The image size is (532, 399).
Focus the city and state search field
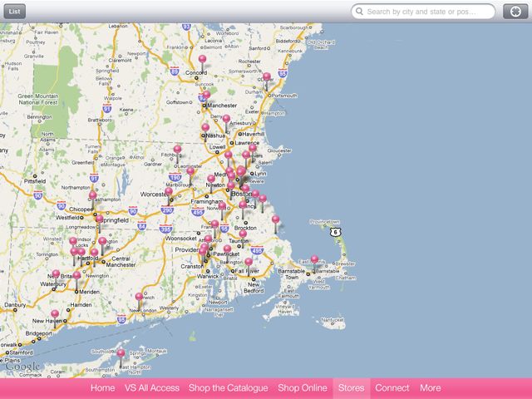click(x=423, y=12)
